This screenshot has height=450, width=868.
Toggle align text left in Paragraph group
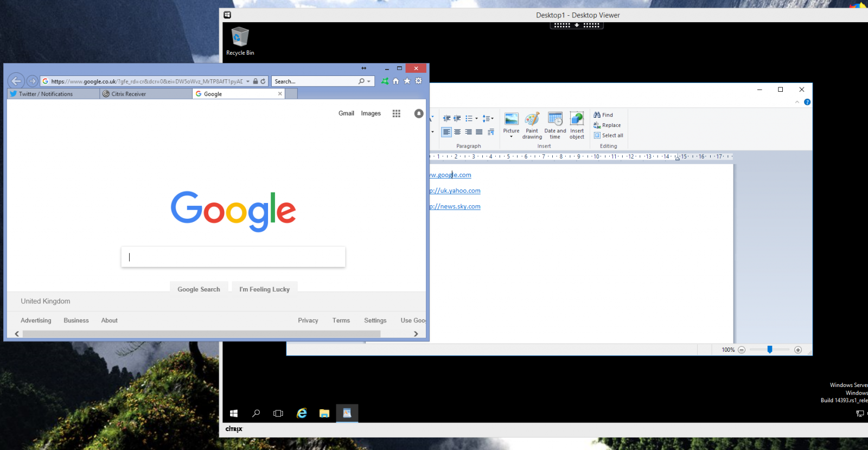446,132
